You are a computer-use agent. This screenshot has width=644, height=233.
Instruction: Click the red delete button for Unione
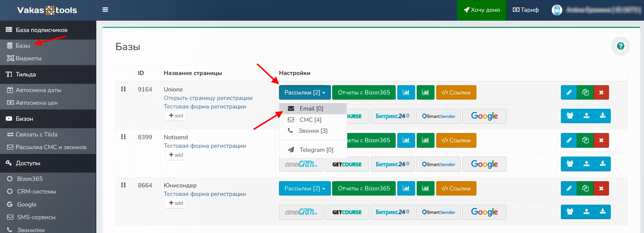point(601,93)
